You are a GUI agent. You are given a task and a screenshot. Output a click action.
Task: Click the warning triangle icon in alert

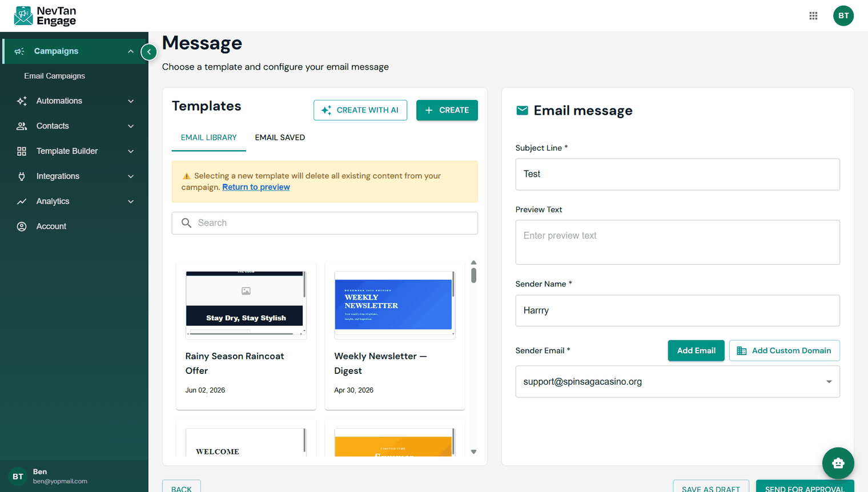click(186, 176)
